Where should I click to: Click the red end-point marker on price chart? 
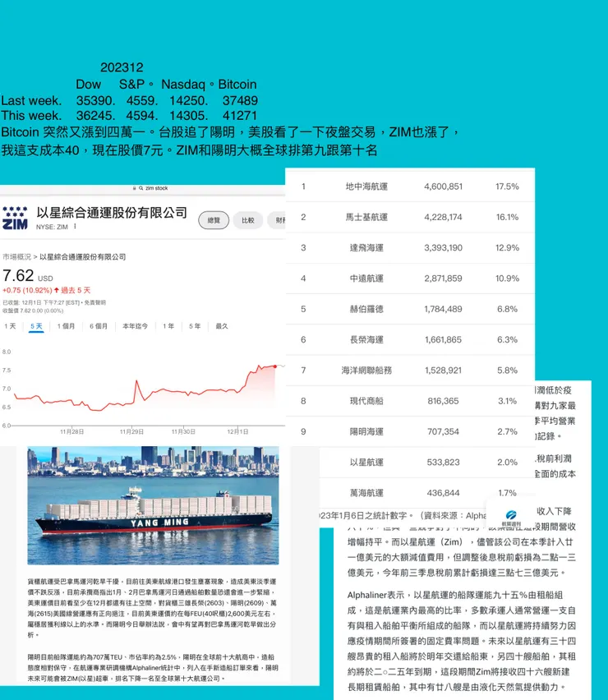[275, 366]
